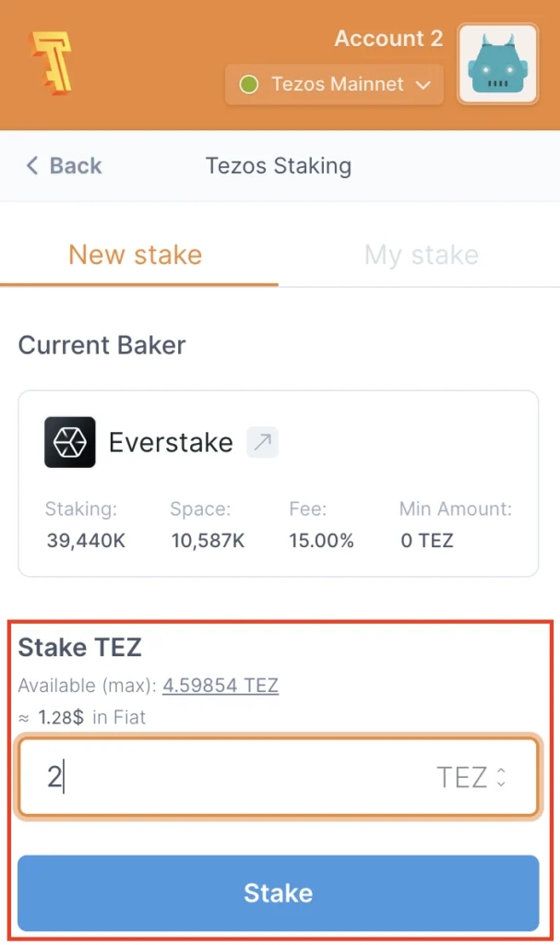Click the baker Fee 15.00% value
This screenshot has width=560, height=945.
tap(321, 541)
